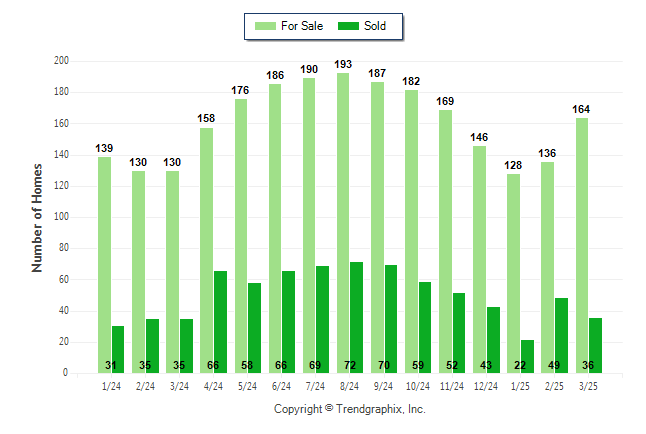This screenshot has width=646, height=434.
Task: Click the 60 y-axis tick label
Action: click(x=64, y=279)
